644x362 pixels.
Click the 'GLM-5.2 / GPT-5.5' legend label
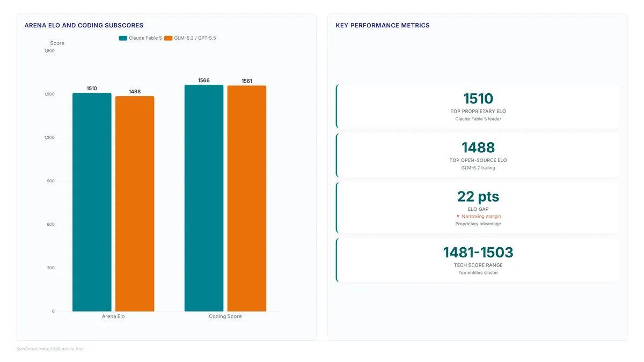195,38
